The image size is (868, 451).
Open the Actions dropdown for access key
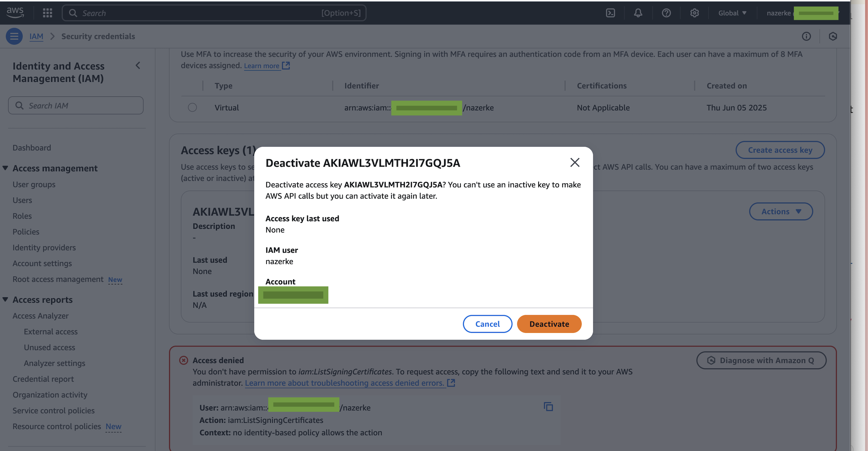[x=781, y=211]
